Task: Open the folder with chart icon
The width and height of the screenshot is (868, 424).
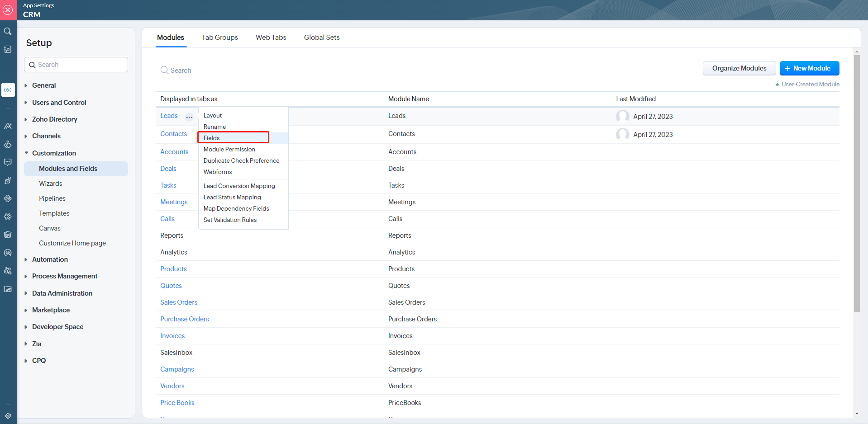Action: (x=8, y=289)
